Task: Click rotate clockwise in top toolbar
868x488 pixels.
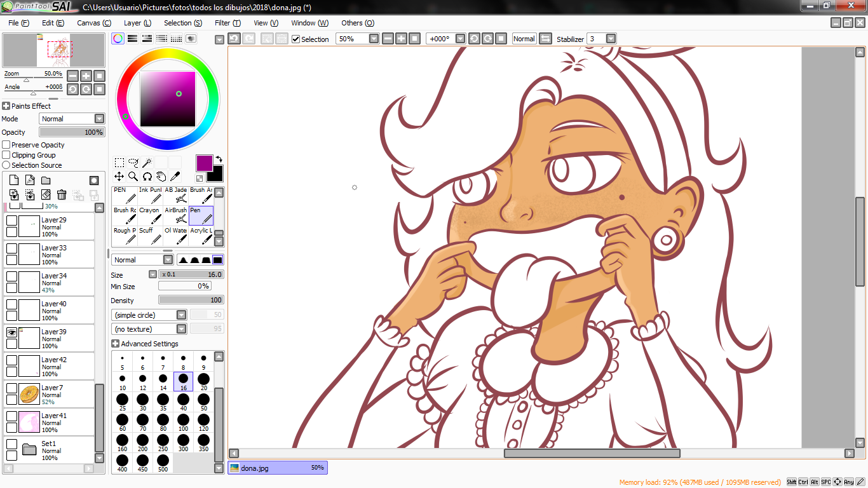Action: (487, 39)
